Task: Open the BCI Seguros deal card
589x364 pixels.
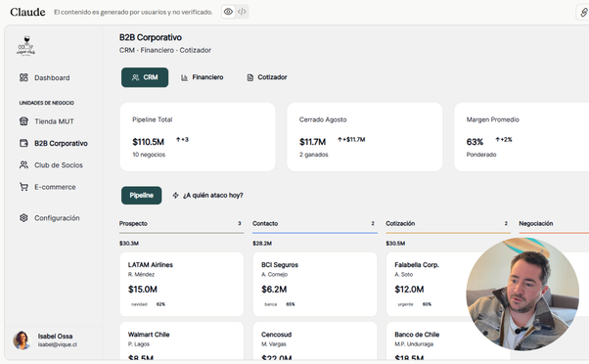Action: (315, 284)
